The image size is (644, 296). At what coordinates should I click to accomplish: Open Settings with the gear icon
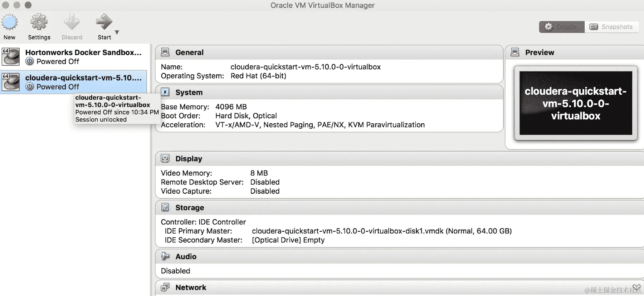pyautogui.click(x=39, y=23)
